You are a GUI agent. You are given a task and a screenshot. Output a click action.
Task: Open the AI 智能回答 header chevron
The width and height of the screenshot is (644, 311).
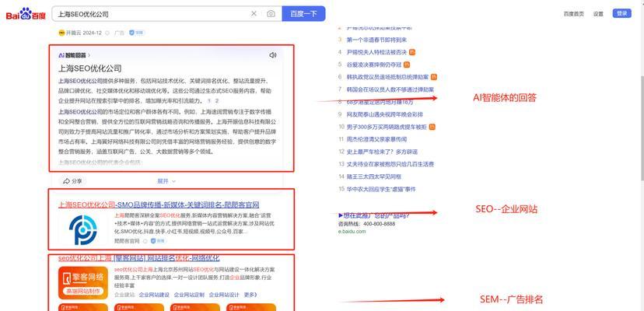pos(89,55)
